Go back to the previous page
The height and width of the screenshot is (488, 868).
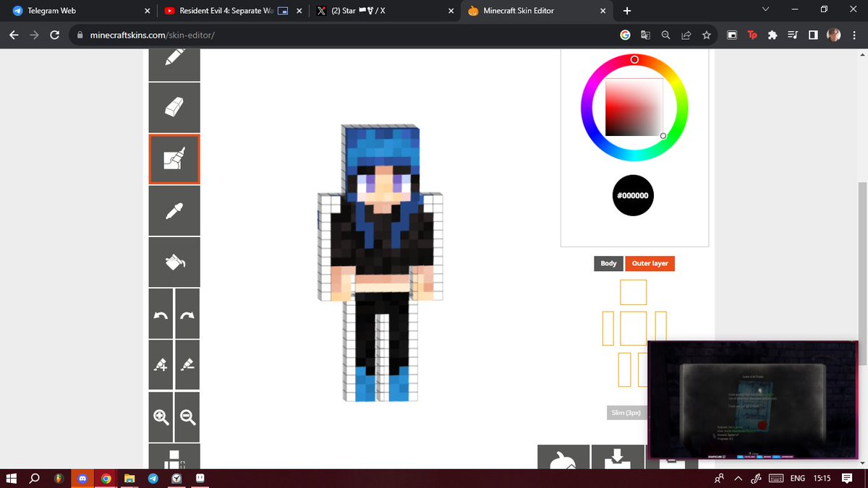point(14,35)
